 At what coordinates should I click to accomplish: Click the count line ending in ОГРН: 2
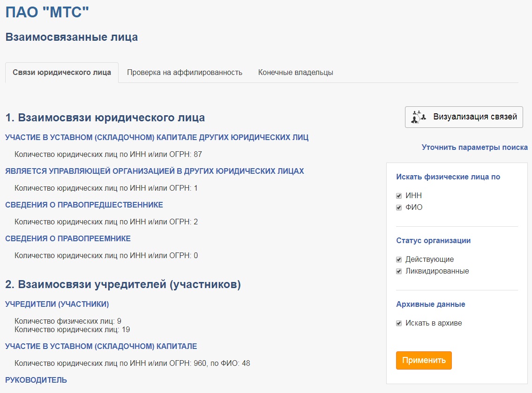tap(106, 222)
